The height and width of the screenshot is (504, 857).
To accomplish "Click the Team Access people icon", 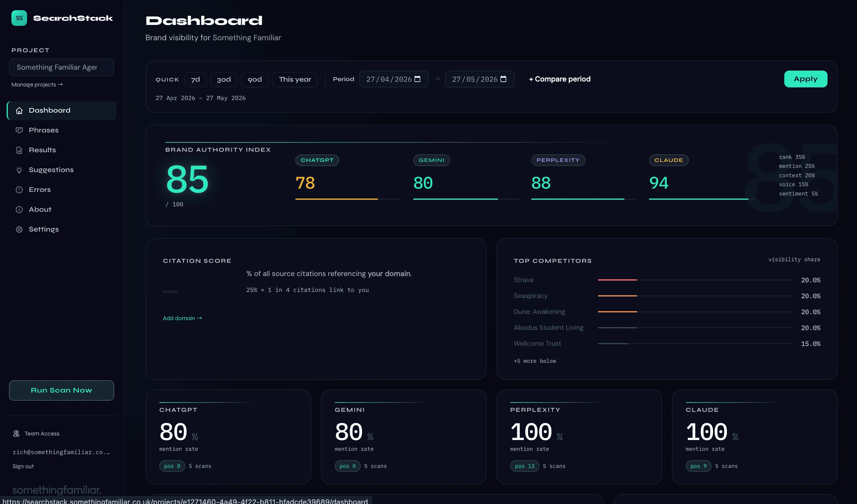I will click(16, 433).
